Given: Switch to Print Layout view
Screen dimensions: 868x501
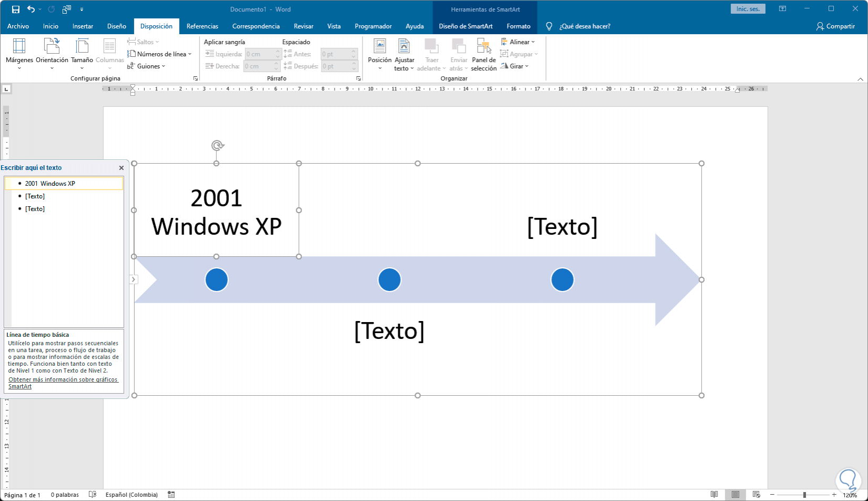Looking at the screenshot, I should [x=735, y=495].
